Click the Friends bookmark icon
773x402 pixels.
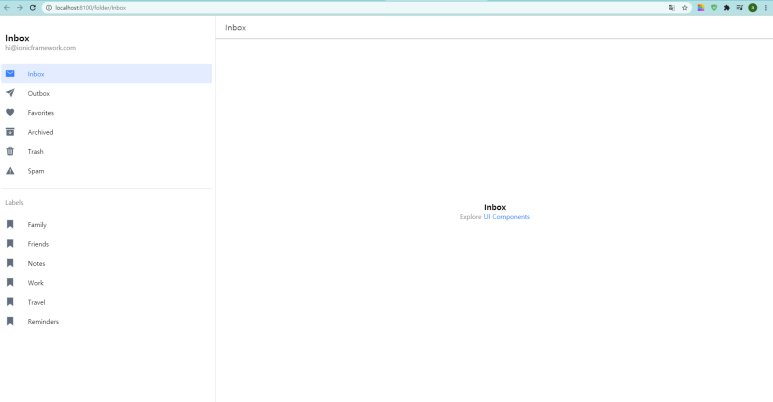pyautogui.click(x=10, y=244)
